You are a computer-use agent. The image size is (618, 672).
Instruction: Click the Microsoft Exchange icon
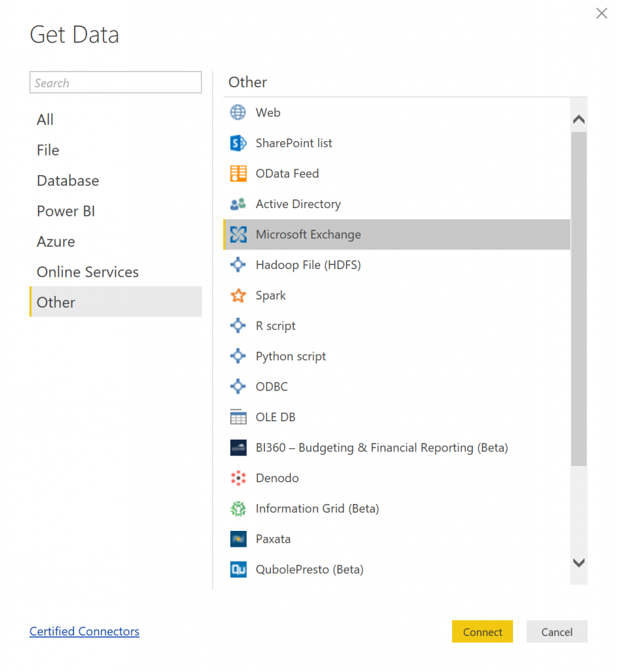coord(238,234)
